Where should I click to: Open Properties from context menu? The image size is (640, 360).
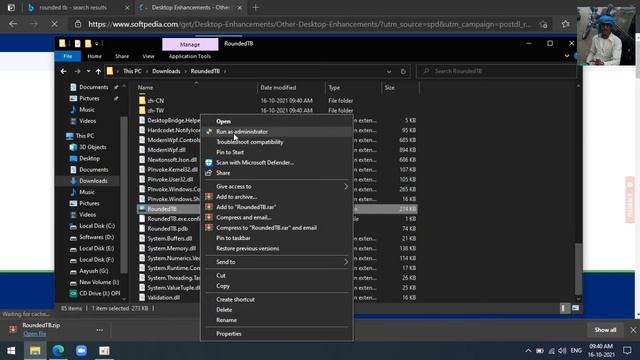229,334
